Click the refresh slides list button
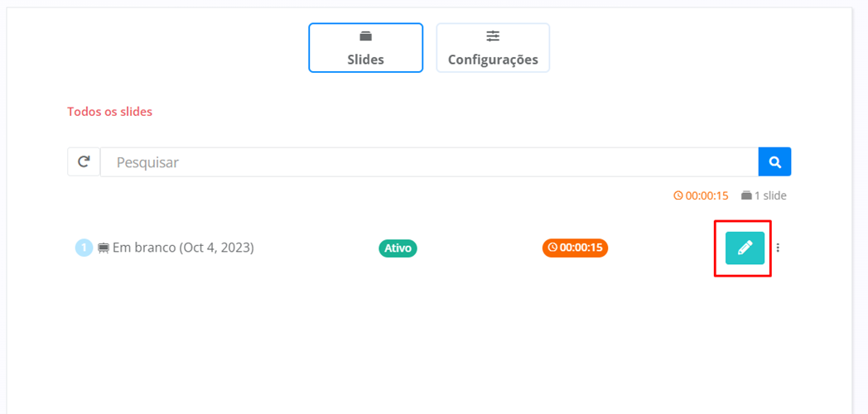 tap(84, 162)
